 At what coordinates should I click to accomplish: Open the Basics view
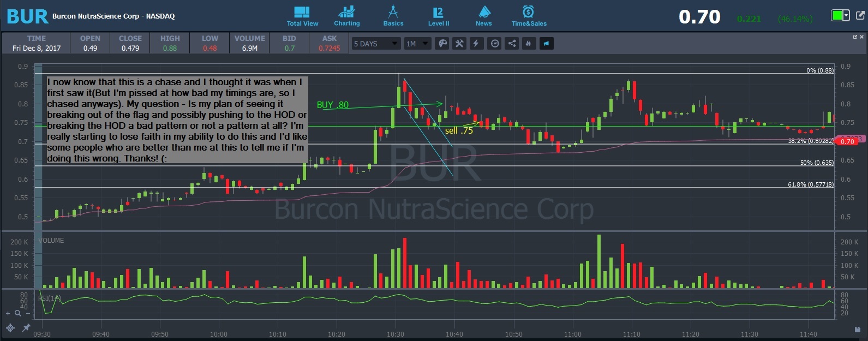point(393,16)
